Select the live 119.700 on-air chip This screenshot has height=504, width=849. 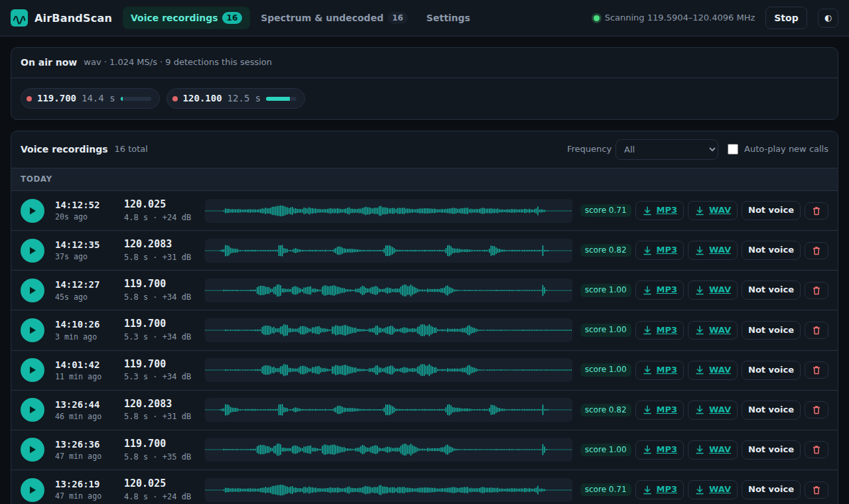pos(90,98)
